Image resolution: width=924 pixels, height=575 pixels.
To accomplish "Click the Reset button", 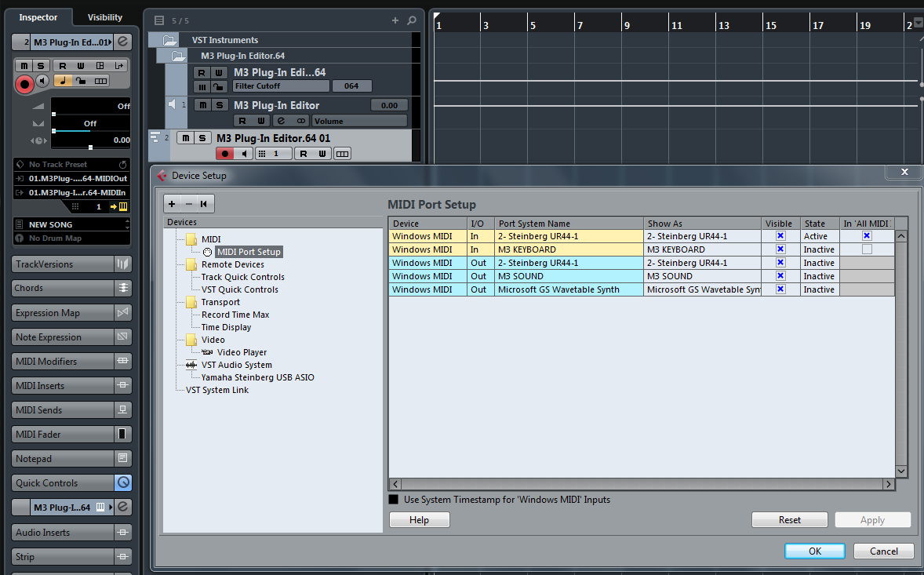I will (x=790, y=519).
